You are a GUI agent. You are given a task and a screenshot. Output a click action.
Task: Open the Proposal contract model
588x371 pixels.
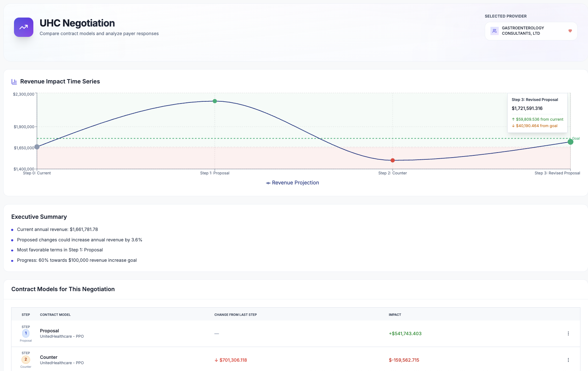pos(49,331)
